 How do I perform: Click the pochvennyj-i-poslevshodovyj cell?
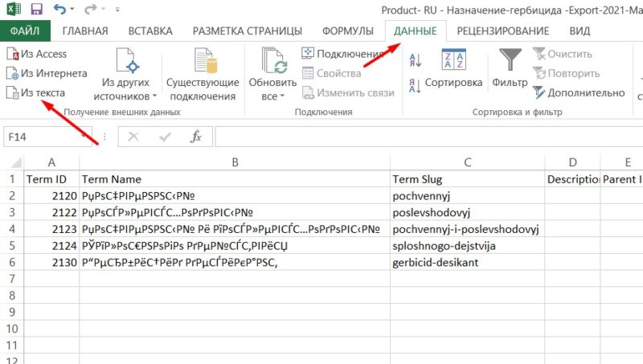click(x=468, y=229)
